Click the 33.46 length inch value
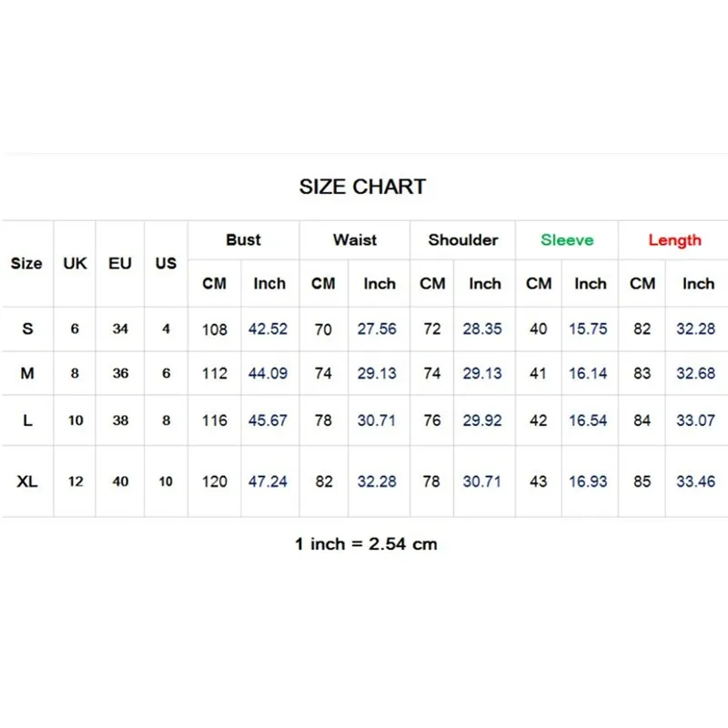Image resolution: width=728 pixels, height=728 pixels. point(695,481)
